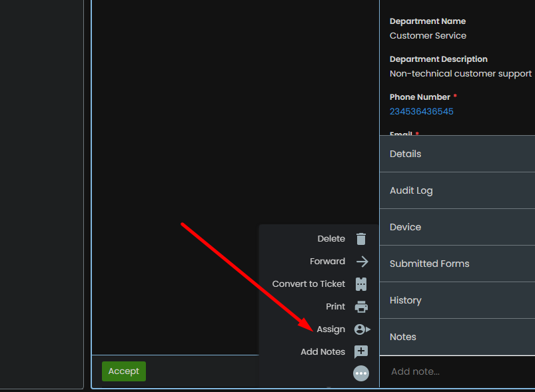Open the phone number 234536436545 link
Viewport: 535px width, 392px height.
pyautogui.click(x=421, y=112)
